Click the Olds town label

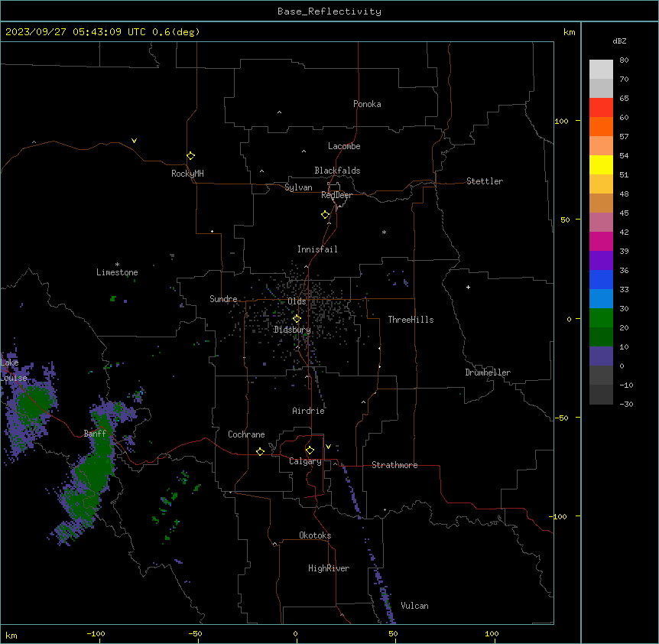pos(297,301)
